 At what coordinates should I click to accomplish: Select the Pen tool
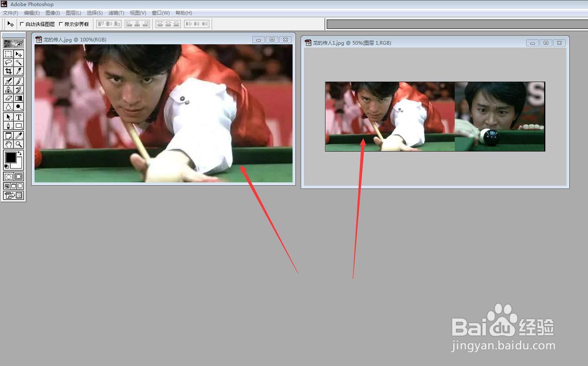(x=8, y=126)
